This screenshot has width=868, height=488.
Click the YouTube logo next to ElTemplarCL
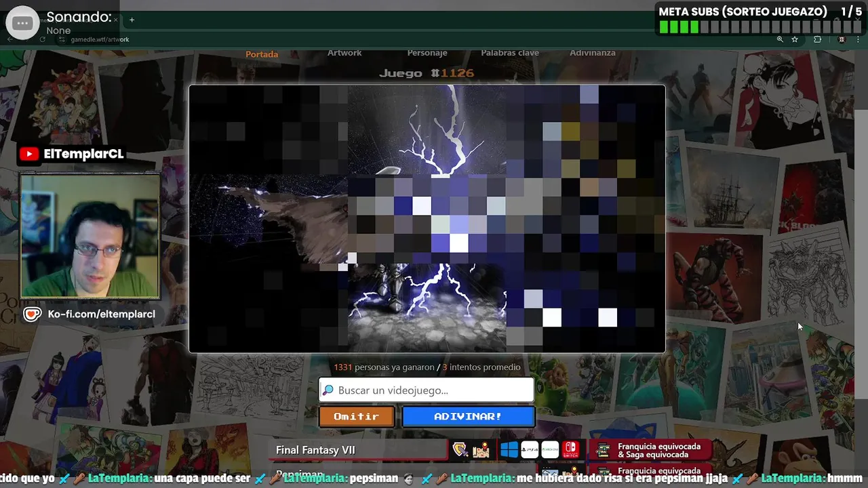click(x=29, y=154)
